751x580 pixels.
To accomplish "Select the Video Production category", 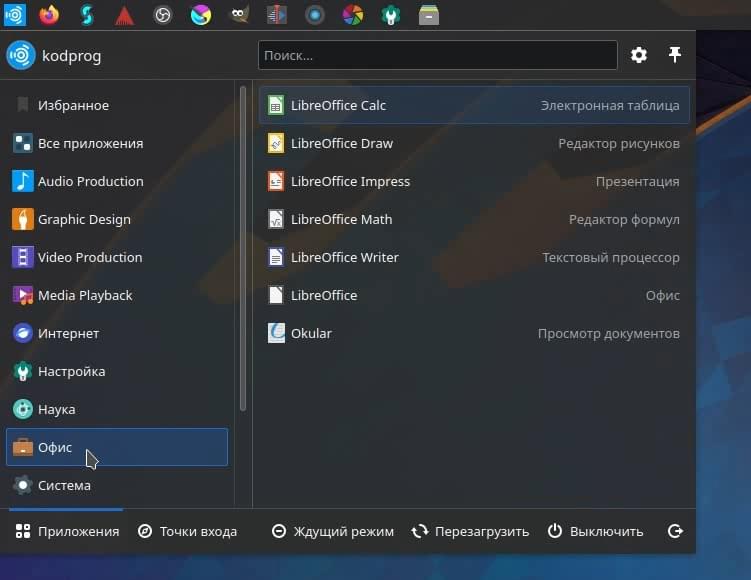I will 117,257.
